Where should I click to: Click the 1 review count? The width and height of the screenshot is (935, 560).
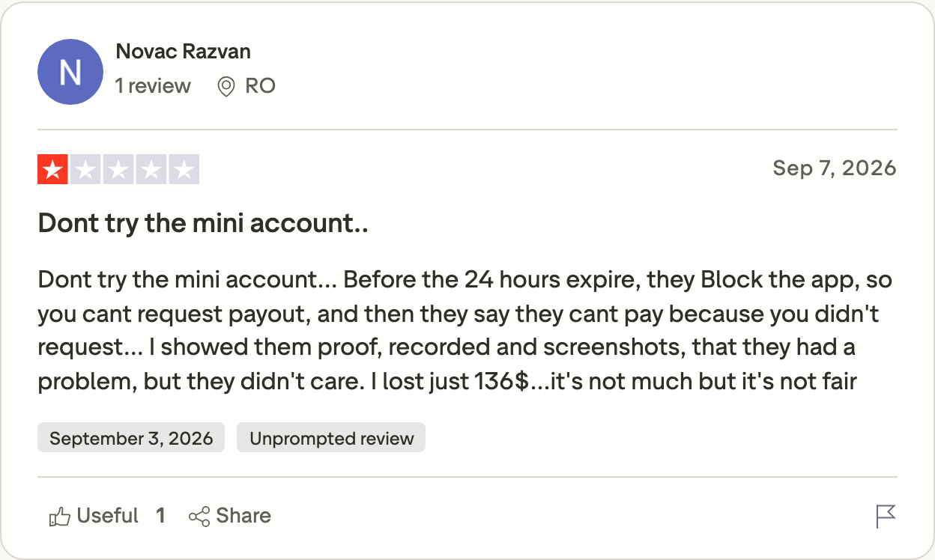coord(153,86)
